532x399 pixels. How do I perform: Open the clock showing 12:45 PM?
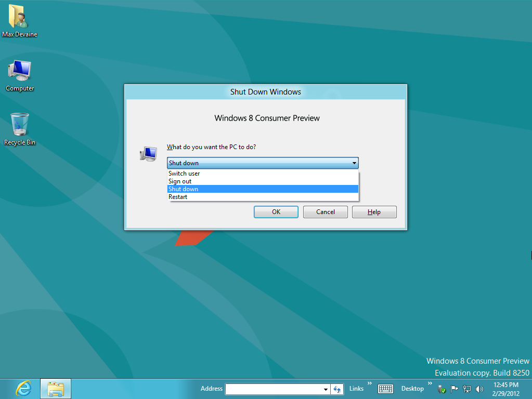[x=505, y=389]
